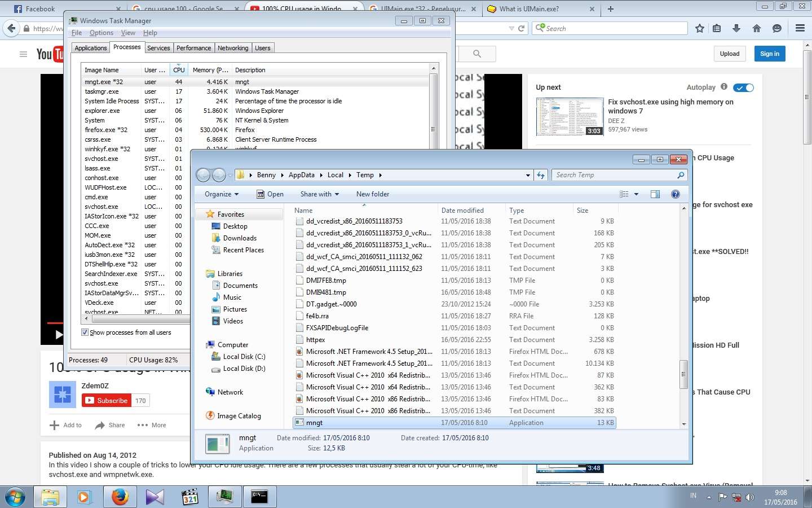Switch to Networking tab
The height and width of the screenshot is (508, 812).
pyautogui.click(x=233, y=48)
